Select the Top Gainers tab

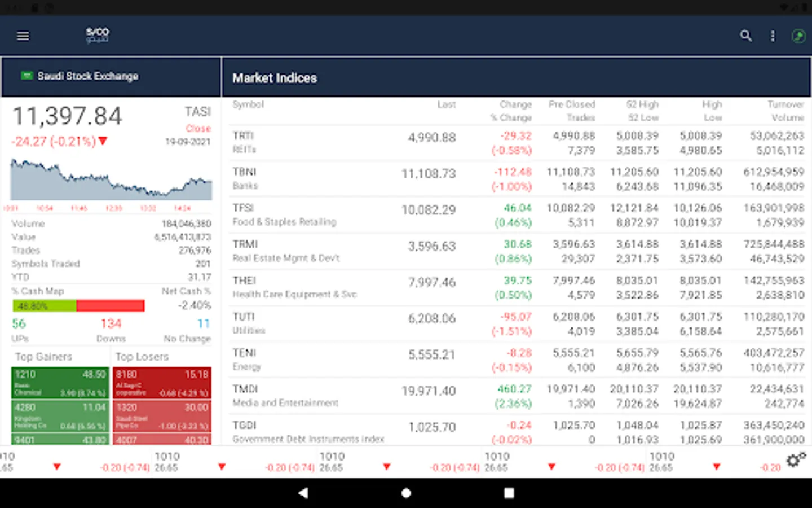pos(44,357)
